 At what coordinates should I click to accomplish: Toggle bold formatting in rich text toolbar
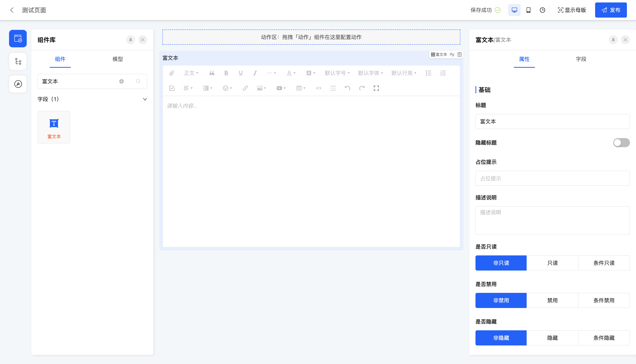pos(226,73)
